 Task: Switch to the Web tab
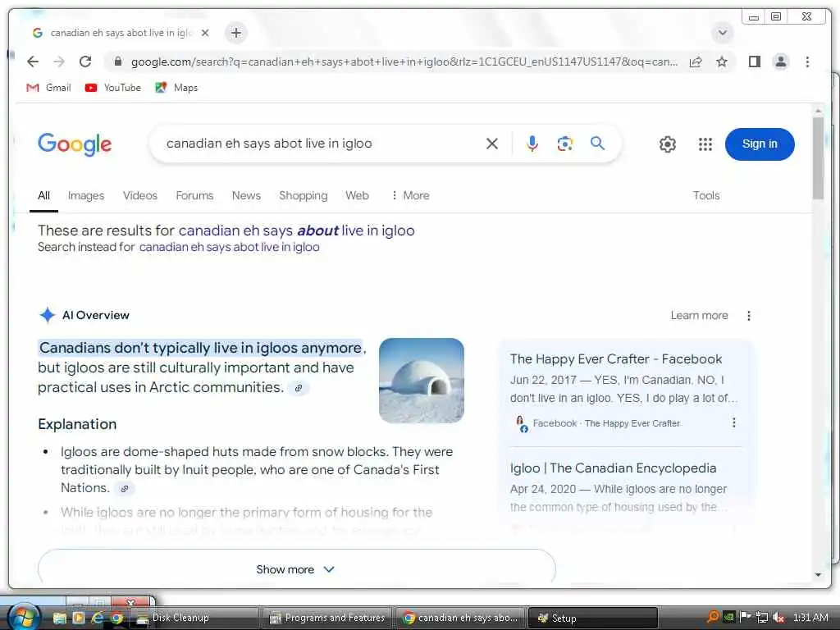pyautogui.click(x=357, y=195)
